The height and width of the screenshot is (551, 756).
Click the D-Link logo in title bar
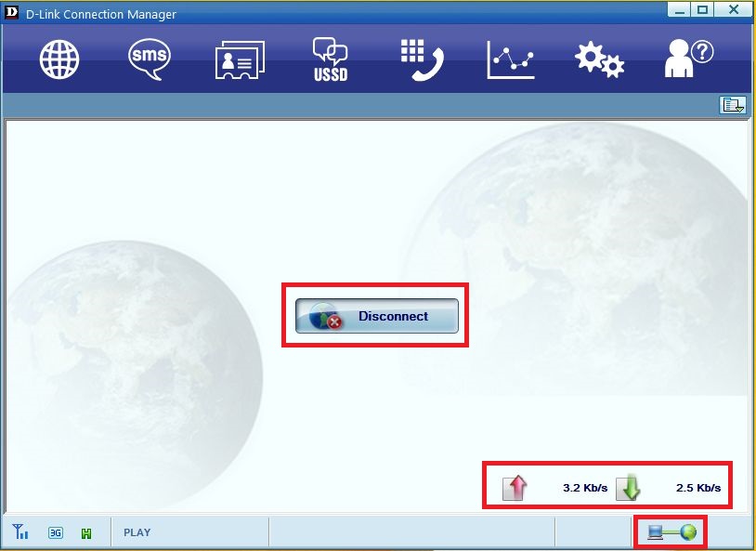[11, 13]
